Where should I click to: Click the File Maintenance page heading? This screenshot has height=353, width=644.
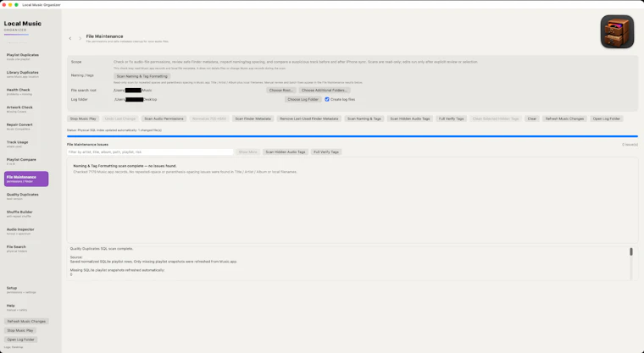104,36
